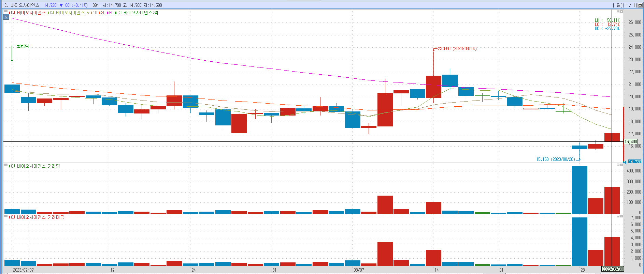Select the CJ 바이오사이언스 candle series legend
Image resolution: width=644 pixels, height=274 pixels.
pyautogui.click(x=28, y=13)
